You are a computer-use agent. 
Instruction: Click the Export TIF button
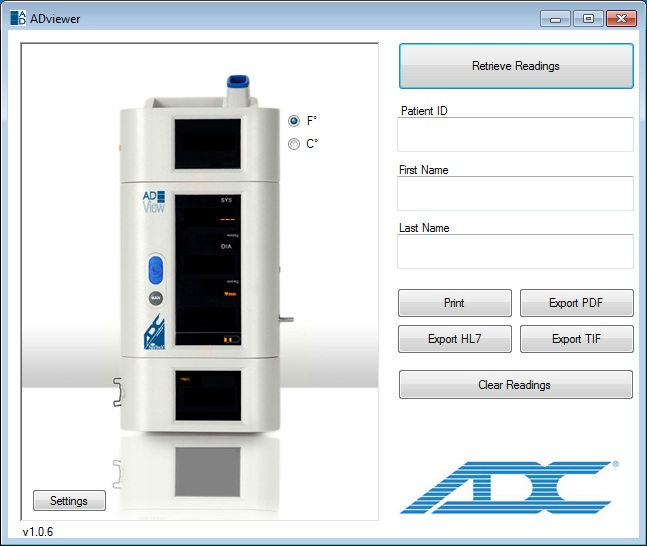576,339
